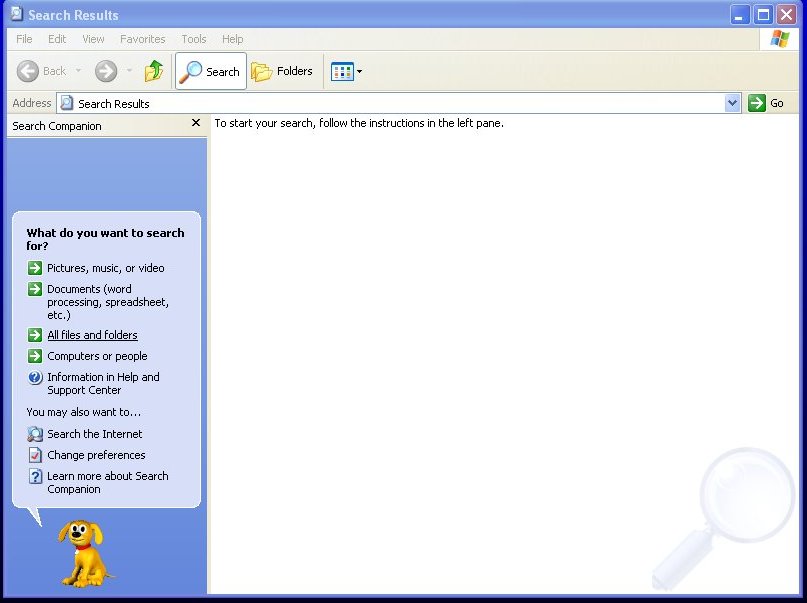Image resolution: width=807 pixels, height=603 pixels.
Task: Click the Back arrow toolbar icon
Action: click(28, 71)
